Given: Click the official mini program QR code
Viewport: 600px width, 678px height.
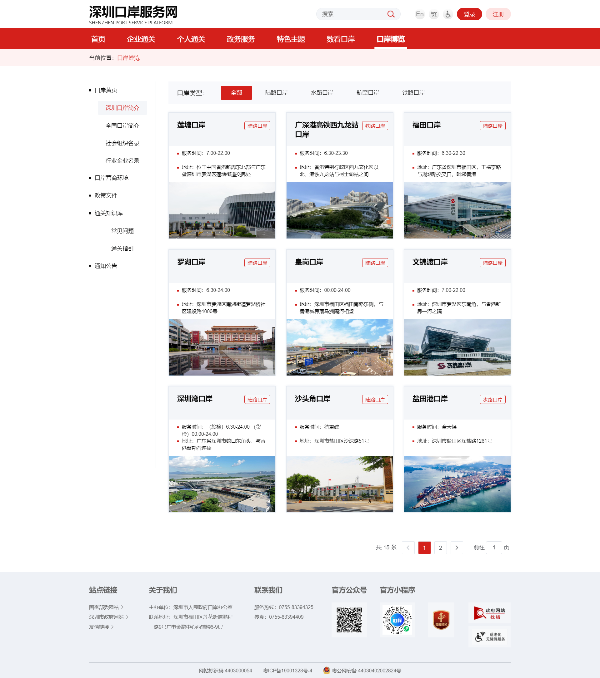Looking at the screenshot, I should pyautogui.click(x=397, y=620).
